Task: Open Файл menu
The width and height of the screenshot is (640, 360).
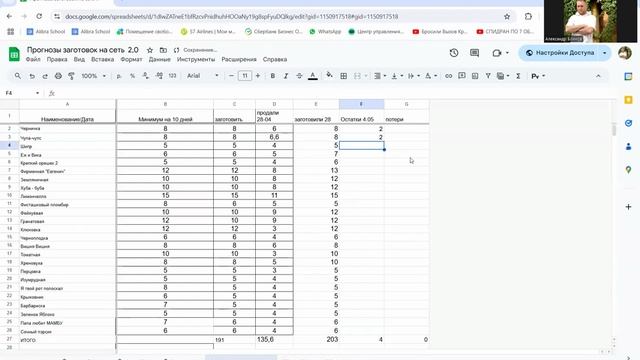Action: point(33,60)
